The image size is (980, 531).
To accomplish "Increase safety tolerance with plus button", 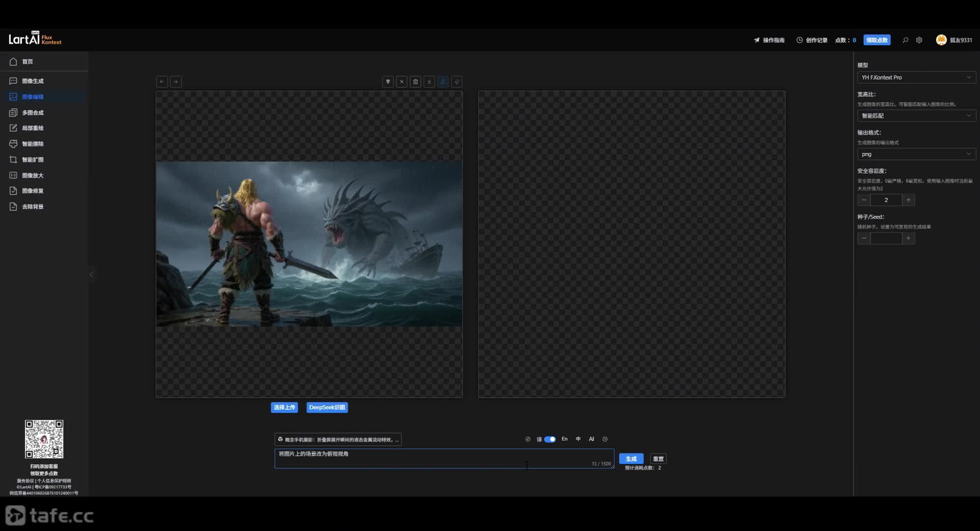I will (908, 200).
